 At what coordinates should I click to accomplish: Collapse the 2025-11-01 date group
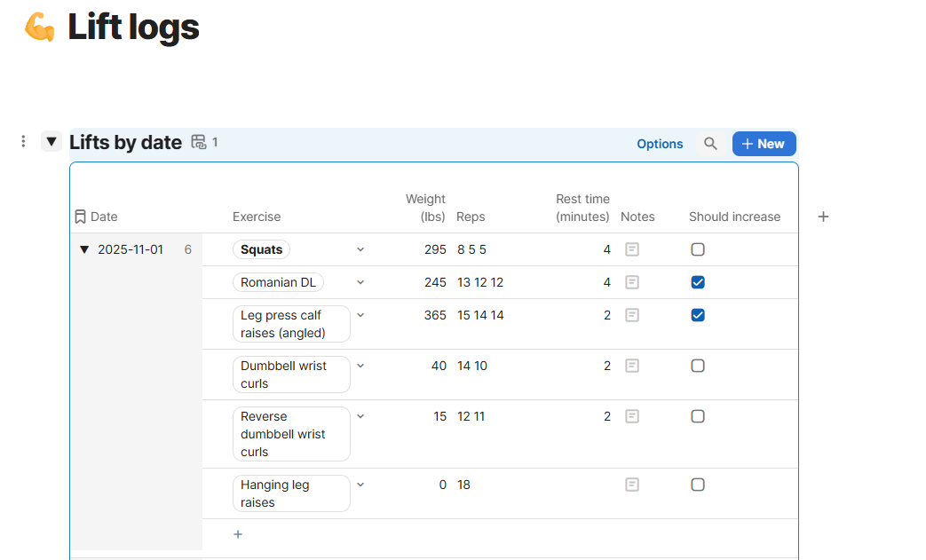coord(84,249)
